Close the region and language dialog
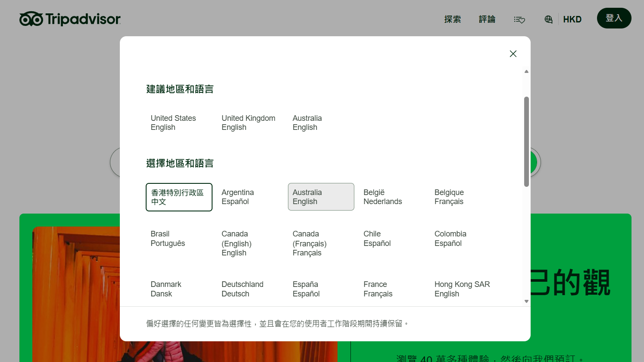Viewport: 644px width, 362px height. click(513, 54)
